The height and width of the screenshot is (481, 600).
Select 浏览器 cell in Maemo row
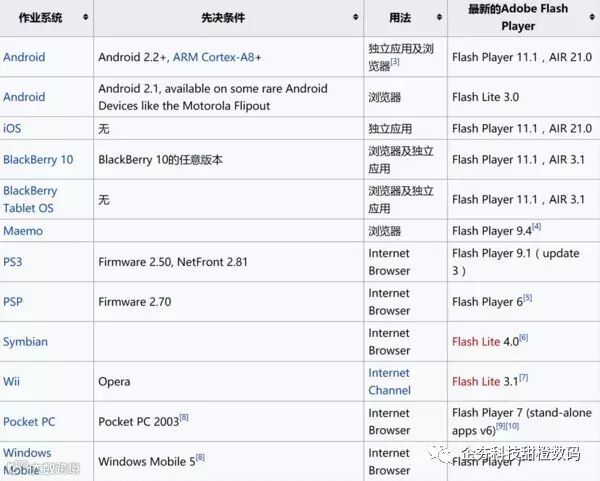406,231
